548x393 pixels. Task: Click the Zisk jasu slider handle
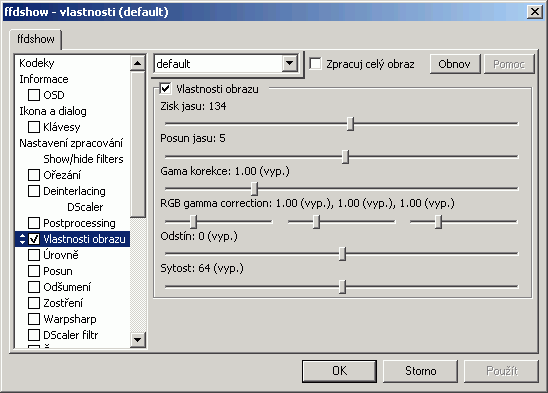350,124
